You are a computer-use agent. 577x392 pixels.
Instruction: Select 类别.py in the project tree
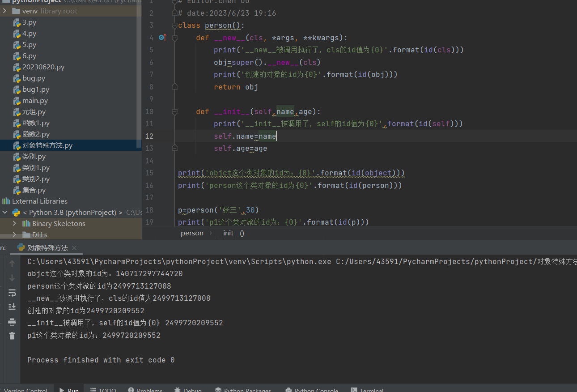click(34, 157)
